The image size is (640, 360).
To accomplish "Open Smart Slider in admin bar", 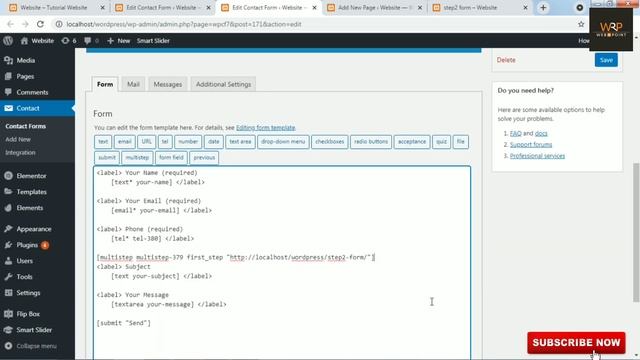I will 153,41.
